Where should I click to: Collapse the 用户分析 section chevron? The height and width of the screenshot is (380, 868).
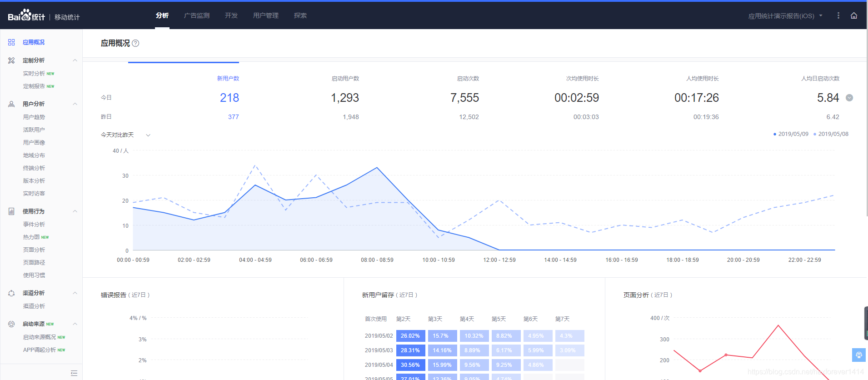point(75,104)
